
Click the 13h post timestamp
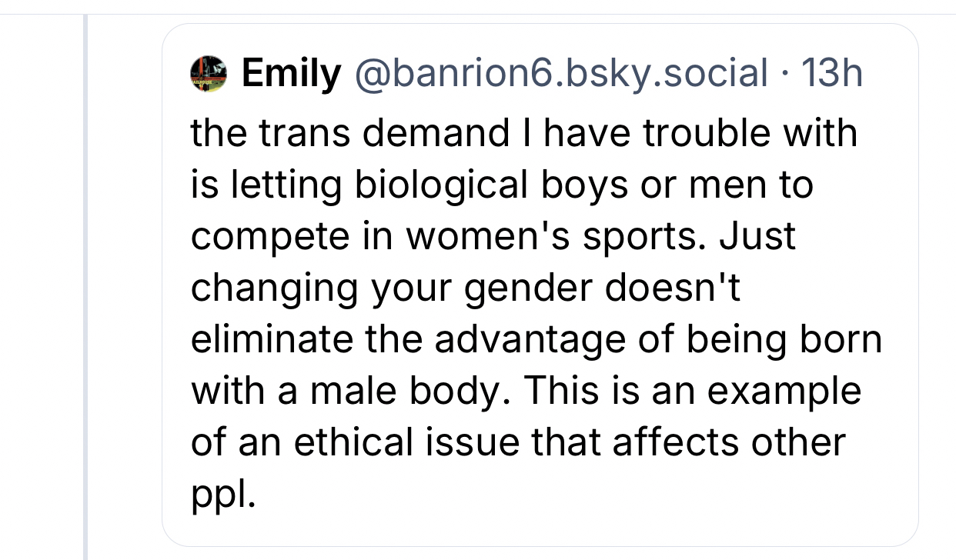[x=831, y=75]
